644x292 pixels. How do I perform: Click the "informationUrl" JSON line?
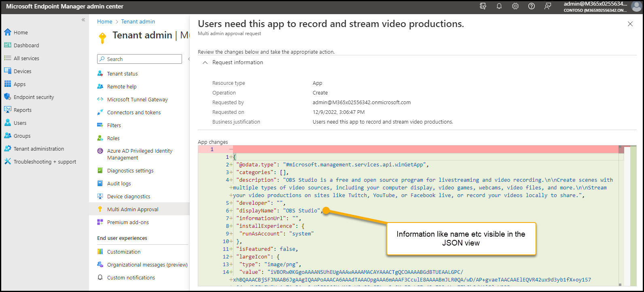pyautogui.click(x=269, y=218)
